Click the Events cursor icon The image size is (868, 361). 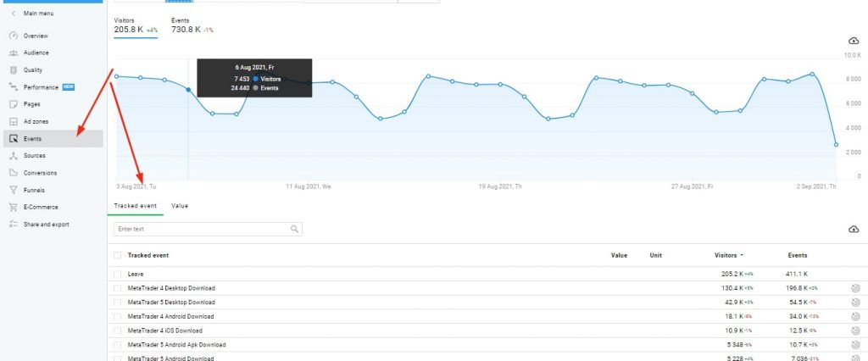(14, 139)
